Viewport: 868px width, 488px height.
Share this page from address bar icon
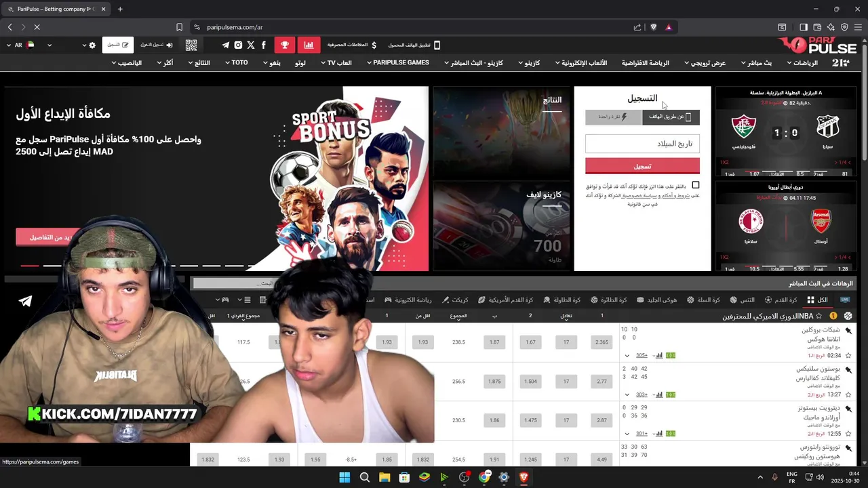pyautogui.click(x=637, y=27)
